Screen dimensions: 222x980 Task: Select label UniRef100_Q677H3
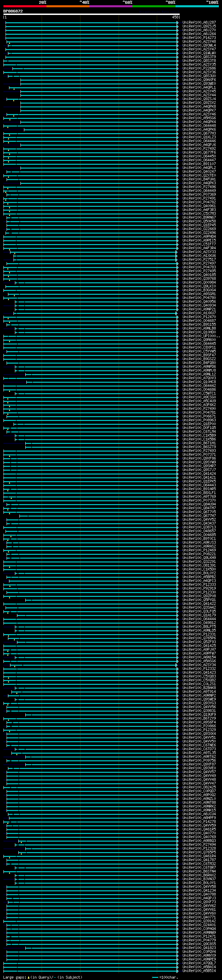click(x=199, y=133)
